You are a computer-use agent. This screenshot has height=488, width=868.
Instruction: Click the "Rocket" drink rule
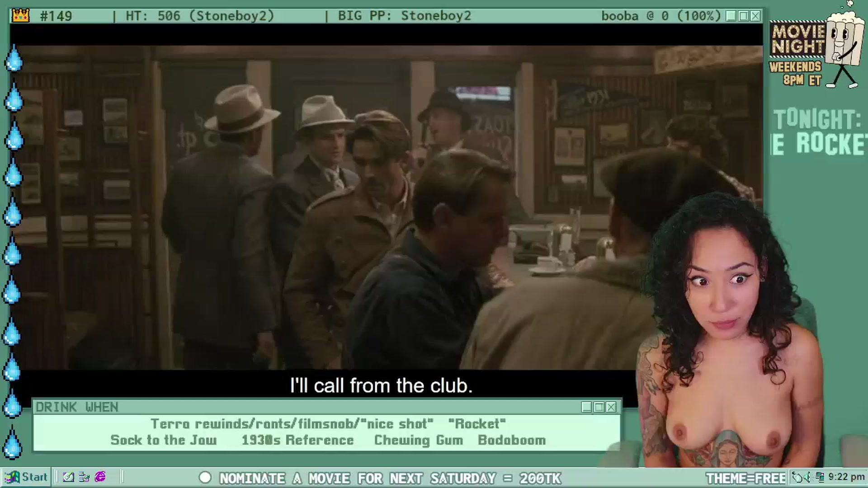pyautogui.click(x=477, y=424)
